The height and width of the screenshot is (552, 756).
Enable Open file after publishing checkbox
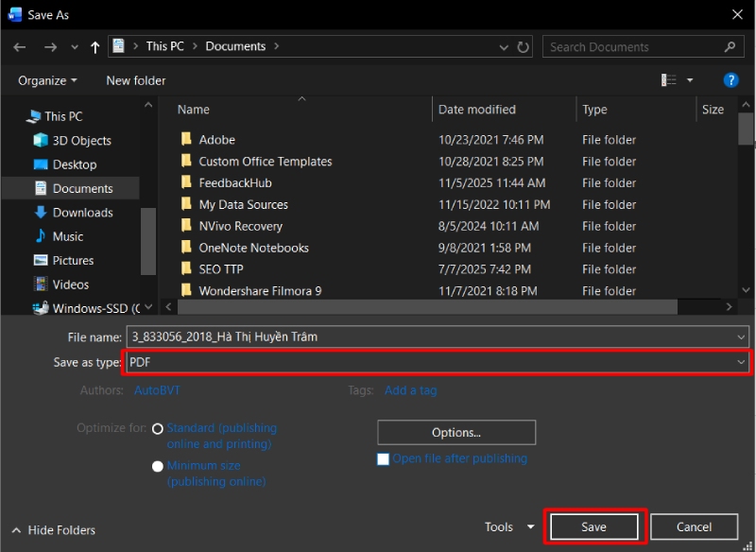383,459
